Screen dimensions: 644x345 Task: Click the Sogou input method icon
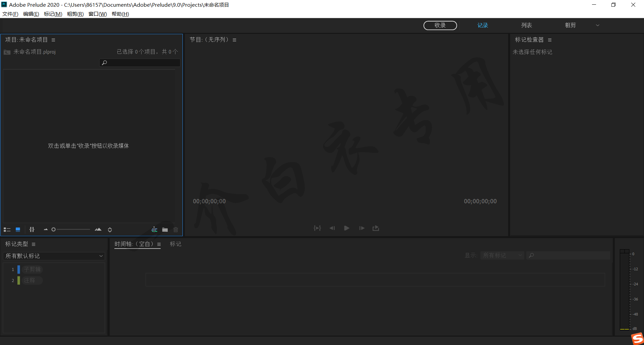click(637, 338)
